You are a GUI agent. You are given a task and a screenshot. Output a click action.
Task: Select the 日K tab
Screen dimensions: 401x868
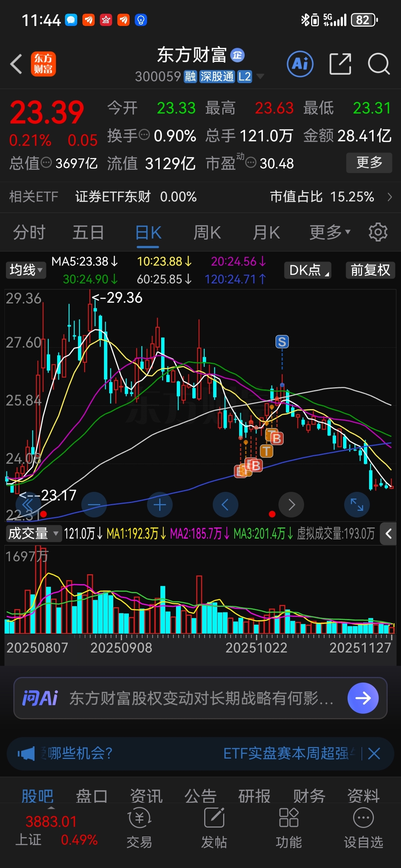pyautogui.click(x=148, y=233)
